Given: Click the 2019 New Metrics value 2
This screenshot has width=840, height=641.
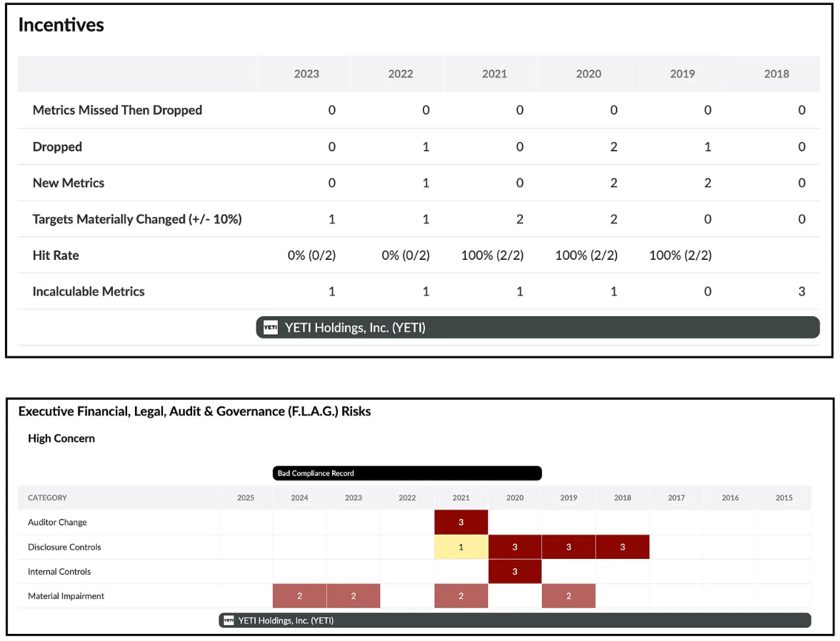Looking at the screenshot, I should click(x=708, y=183).
